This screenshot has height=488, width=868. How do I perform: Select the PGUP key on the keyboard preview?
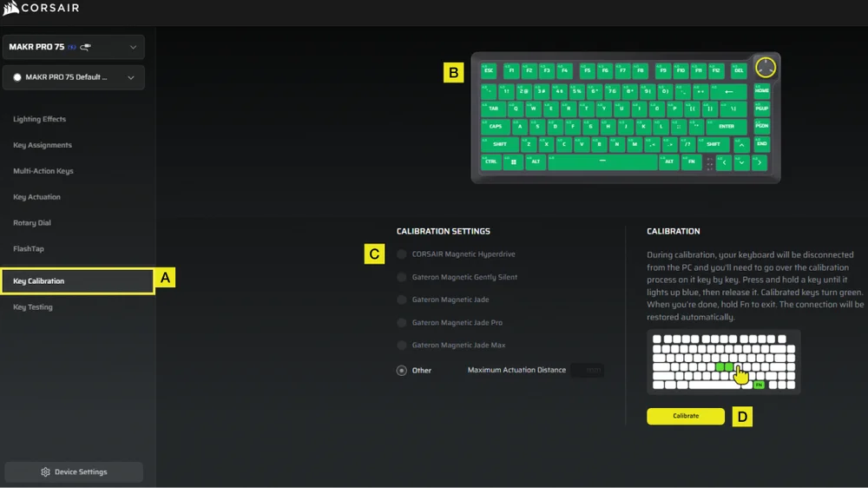point(762,109)
